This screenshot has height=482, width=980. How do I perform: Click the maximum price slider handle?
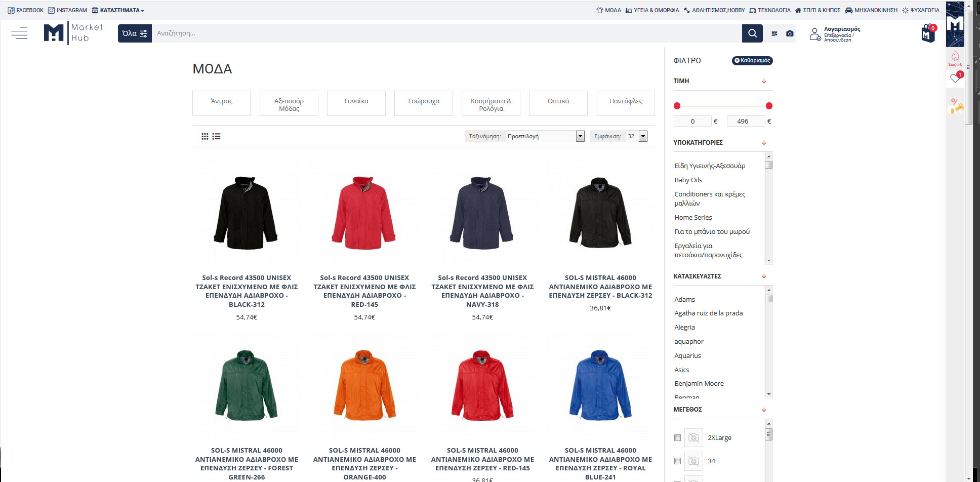pos(769,106)
